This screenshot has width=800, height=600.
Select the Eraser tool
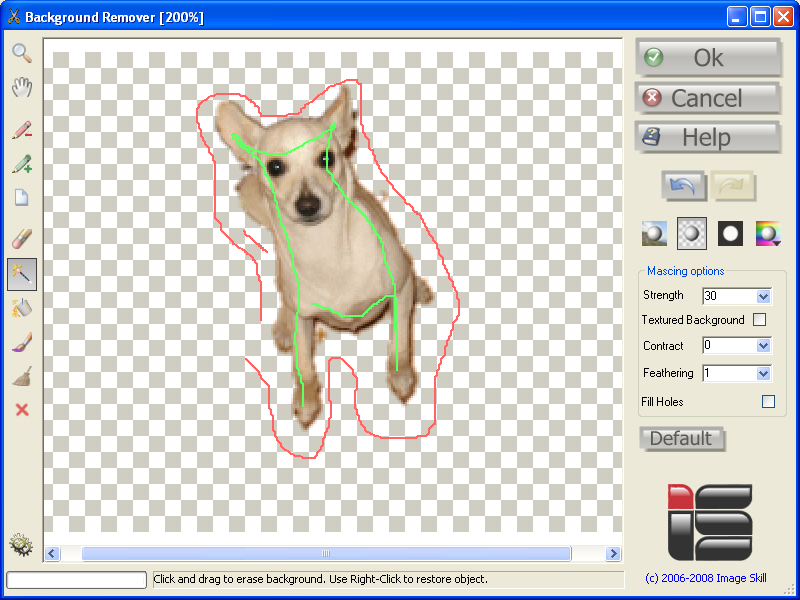pyautogui.click(x=22, y=239)
